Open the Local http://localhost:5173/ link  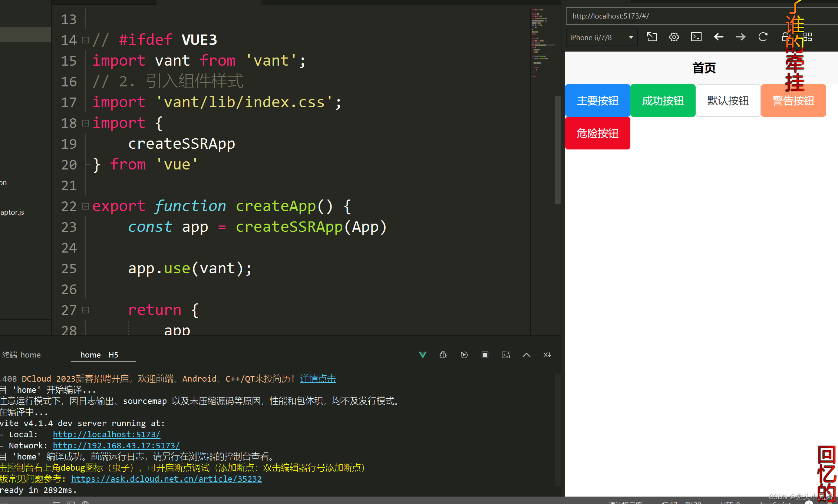tap(106, 434)
